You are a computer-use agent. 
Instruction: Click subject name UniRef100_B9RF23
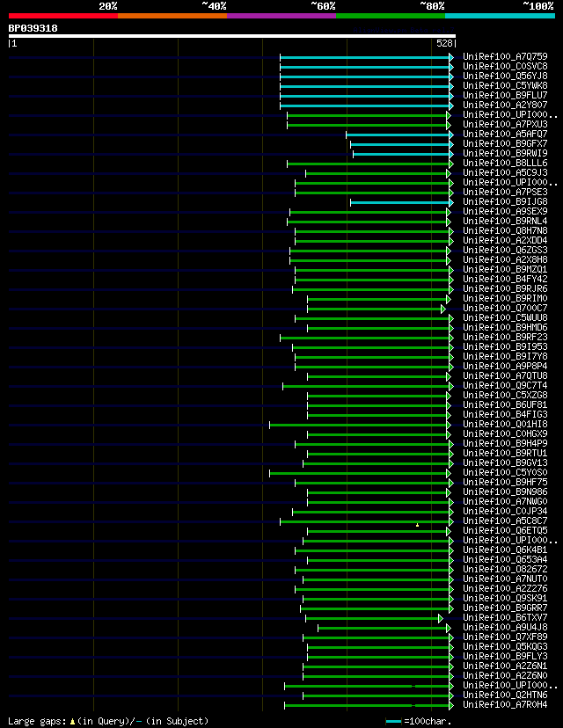coord(505,337)
